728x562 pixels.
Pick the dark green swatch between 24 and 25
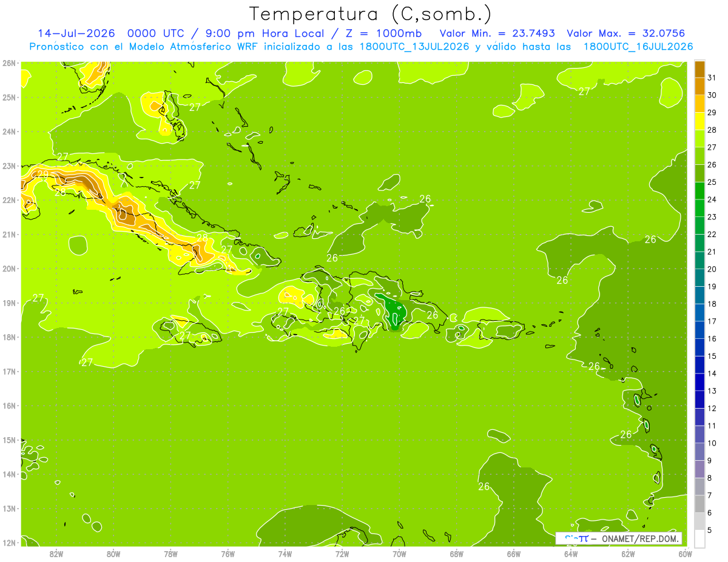click(699, 191)
